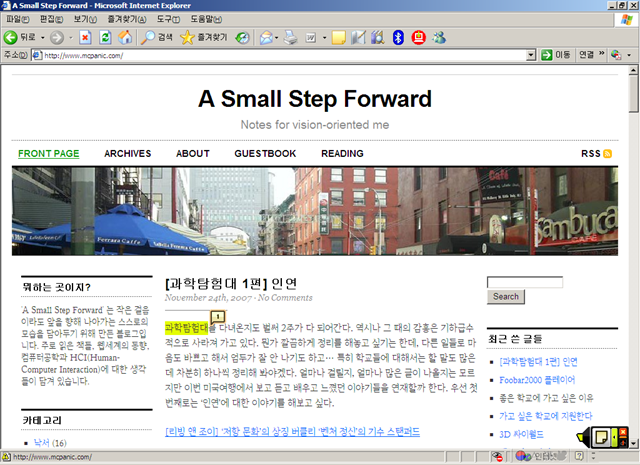The width and height of the screenshot is (640, 465).
Task: Open the Mail icon dropdown arrow
Action: pyautogui.click(x=276, y=38)
